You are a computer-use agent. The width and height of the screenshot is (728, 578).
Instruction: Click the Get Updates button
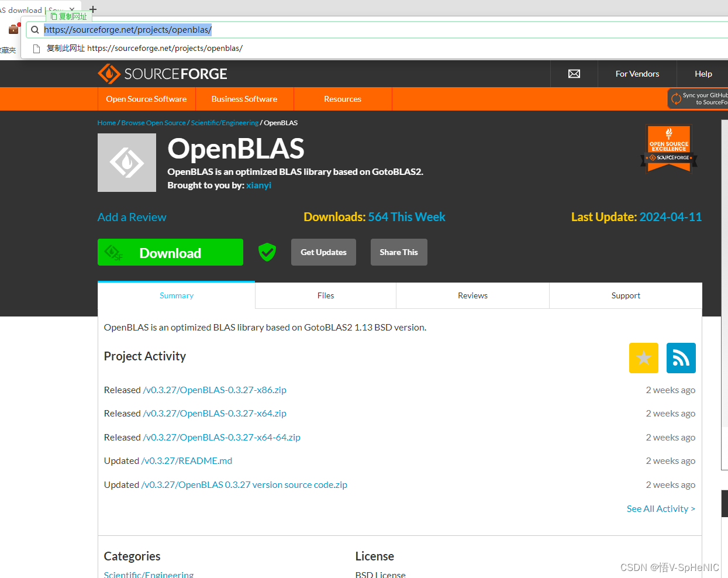coord(323,252)
